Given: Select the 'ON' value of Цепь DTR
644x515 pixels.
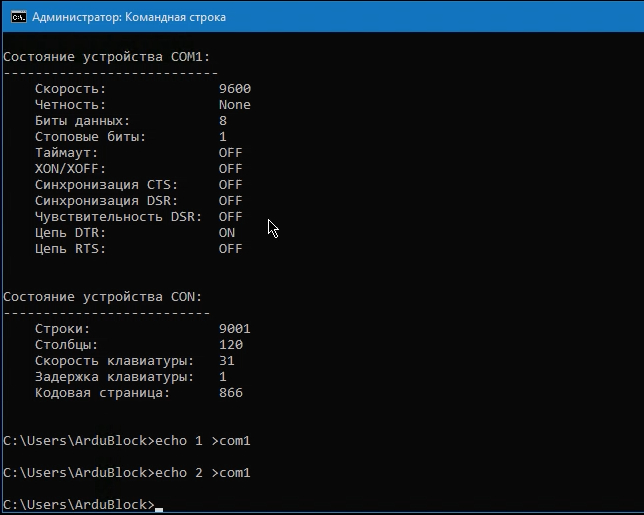Looking at the screenshot, I should click(227, 233).
